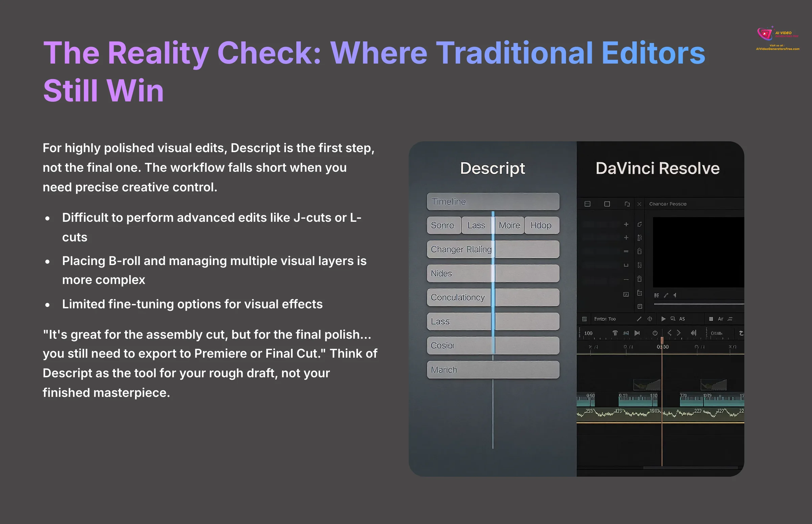Click the Ar label in the toolbar
Image resolution: width=812 pixels, height=524 pixels.
pos(720,319)
